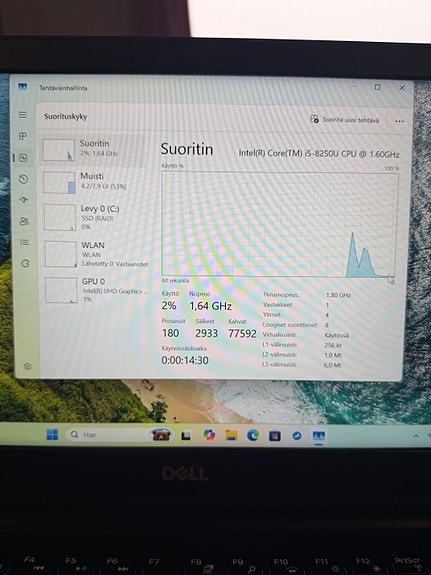Launch Microsoft Edge from taskbar

coord(253,435)
